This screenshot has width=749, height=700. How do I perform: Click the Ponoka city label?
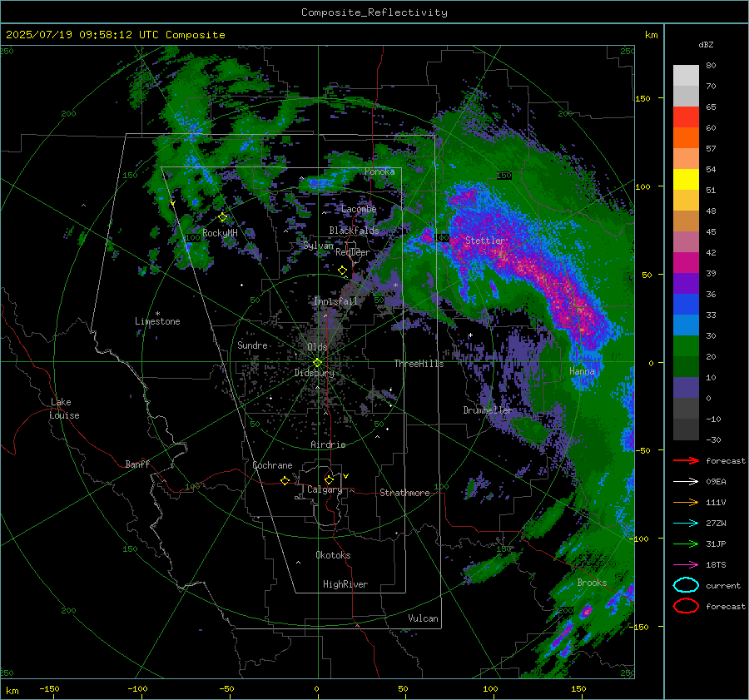tap(379, 171)
